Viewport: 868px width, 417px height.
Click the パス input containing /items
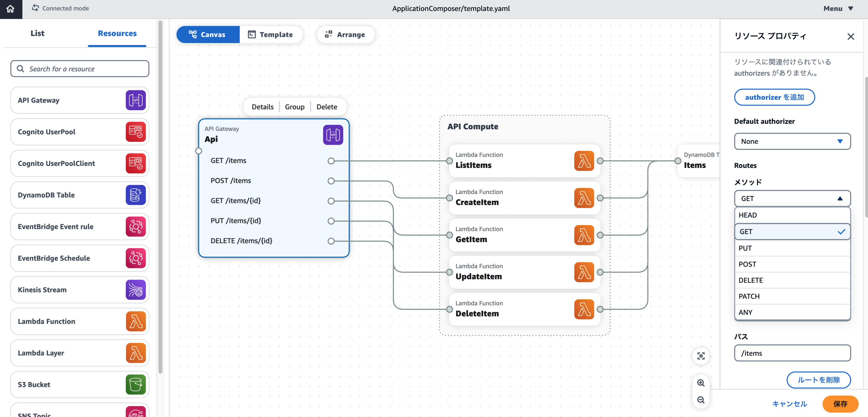coord(792,353)
